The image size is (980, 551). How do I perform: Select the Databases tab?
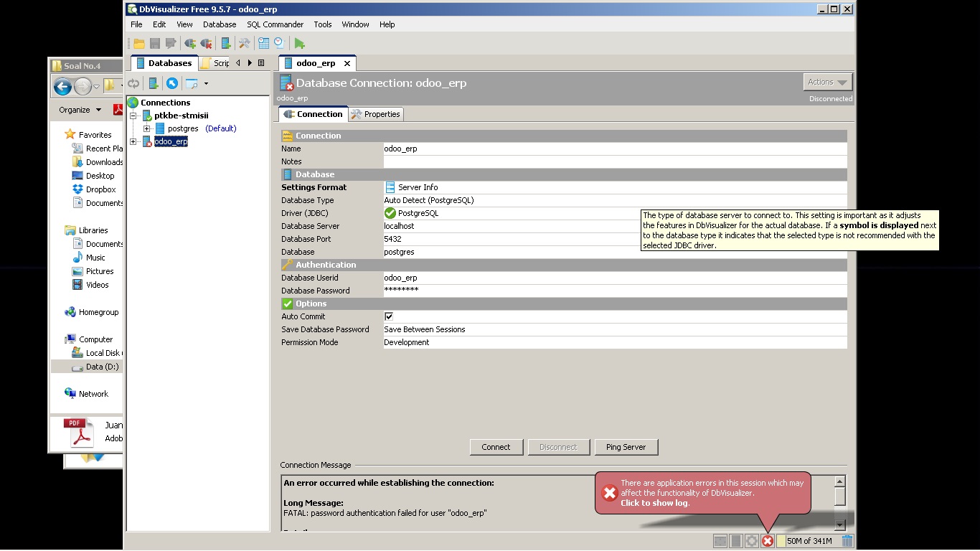pos(164,63)
